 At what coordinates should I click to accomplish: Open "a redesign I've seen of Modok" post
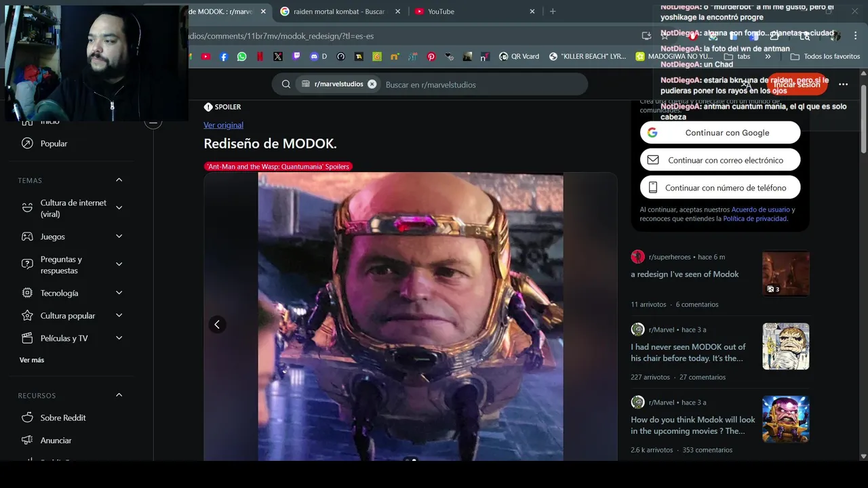pos(685,274)
